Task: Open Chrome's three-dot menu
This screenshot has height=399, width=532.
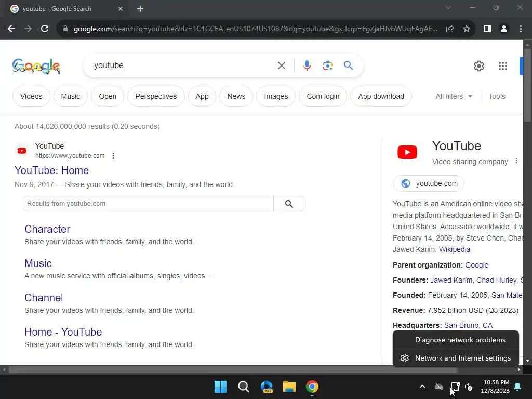Action: coord(521,29)
